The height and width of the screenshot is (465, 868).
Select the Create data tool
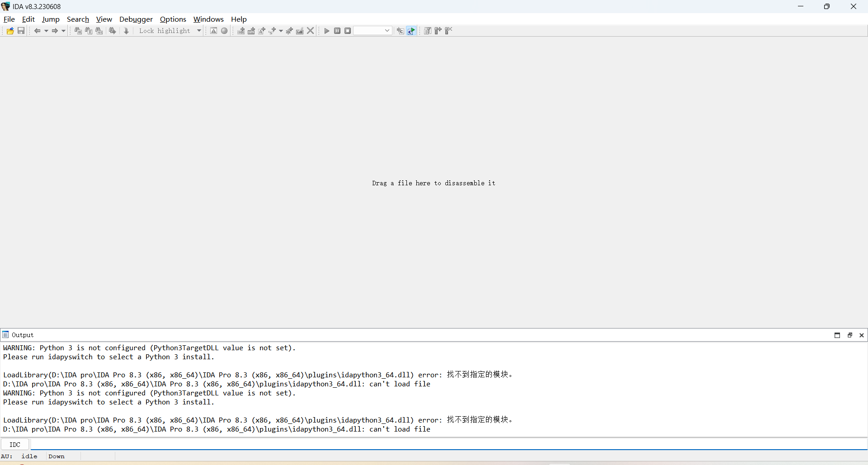[251, 30]
